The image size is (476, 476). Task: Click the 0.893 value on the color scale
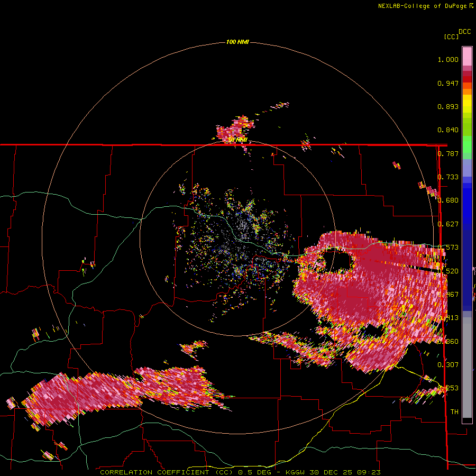click(448, 106)
